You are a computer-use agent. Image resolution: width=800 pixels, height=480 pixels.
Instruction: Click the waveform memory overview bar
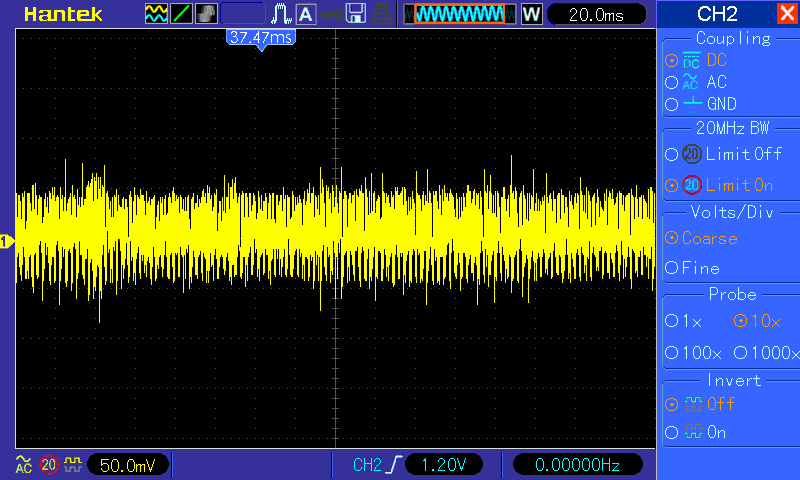coord(460,14)
